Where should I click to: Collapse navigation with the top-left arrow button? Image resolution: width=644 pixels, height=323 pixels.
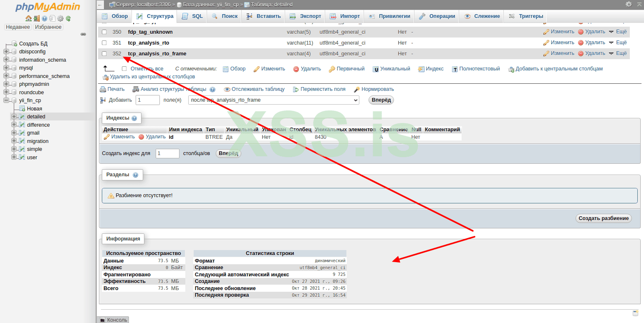[x=100, y=5]
